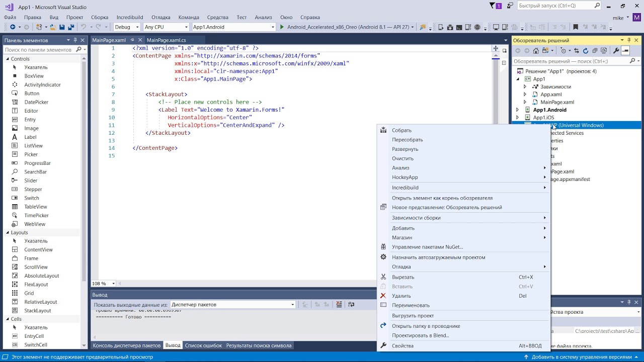Open the 'Консоль диспетчера пакетов' tab

(x=127, y=345)
